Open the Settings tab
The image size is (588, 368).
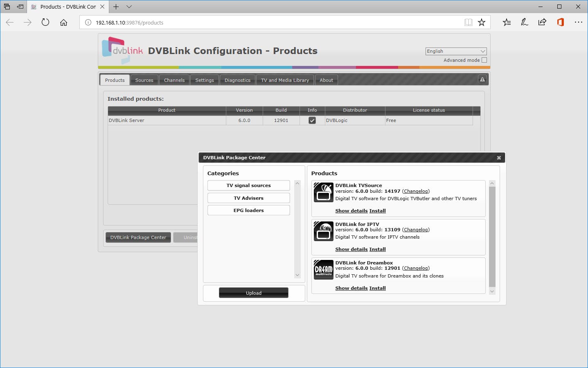[x=205, y=80]
